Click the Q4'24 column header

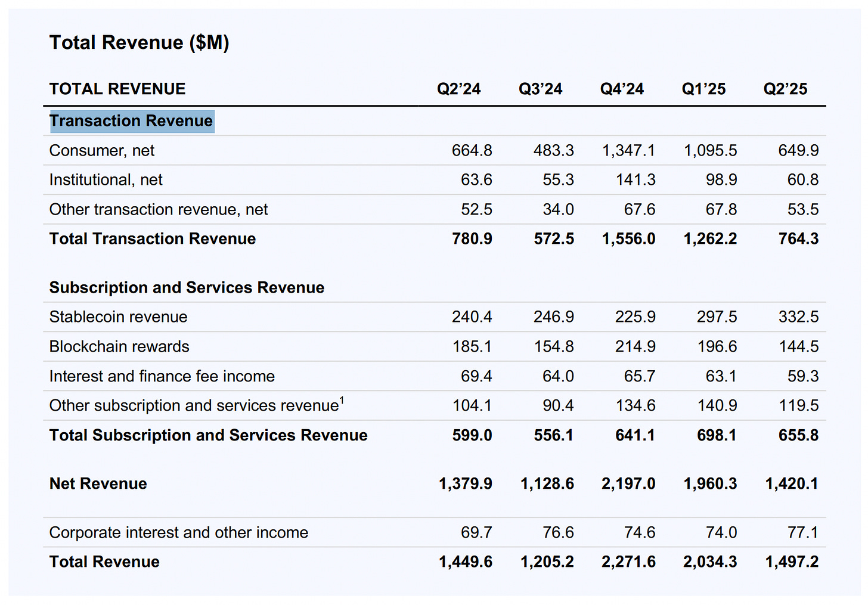[x=622, y=89]
